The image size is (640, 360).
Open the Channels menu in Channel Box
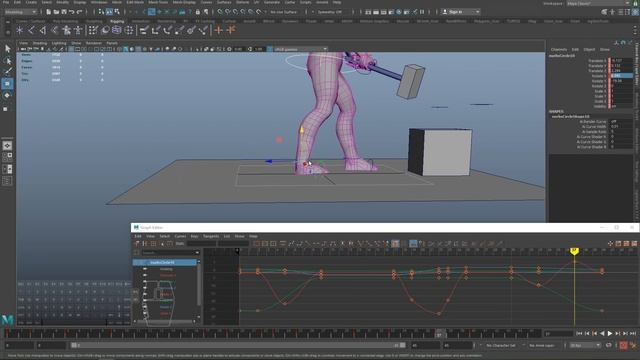coord(559,49)
